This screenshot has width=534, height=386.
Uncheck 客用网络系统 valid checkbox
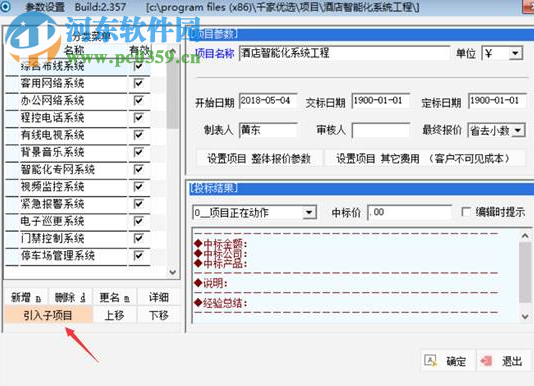pos(138,83)
